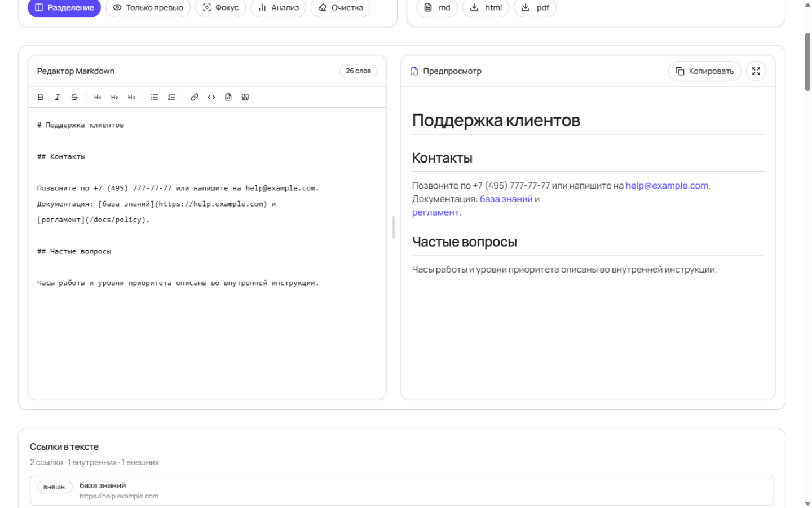Click the page vertical scrollbar thumb
Screen dimensions: 812x508
807,62
